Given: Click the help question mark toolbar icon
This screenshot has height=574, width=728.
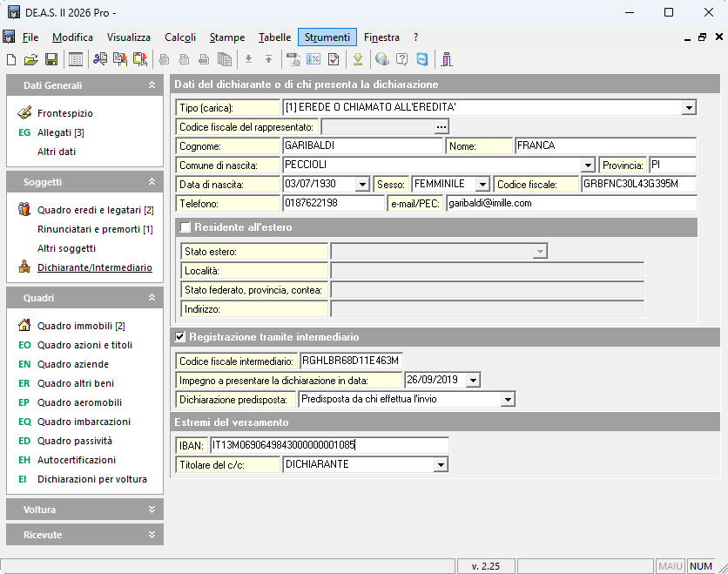Looking at the screenshot, I should coord(401,59).
